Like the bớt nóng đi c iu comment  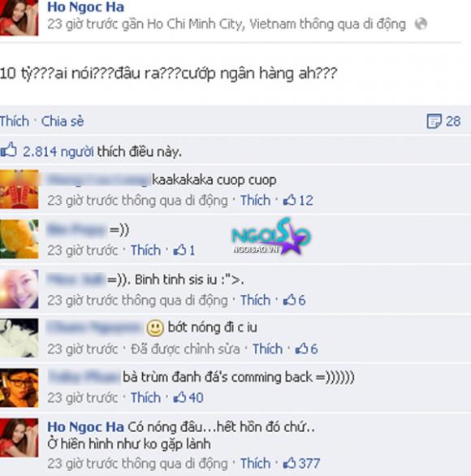pos(267,348)
